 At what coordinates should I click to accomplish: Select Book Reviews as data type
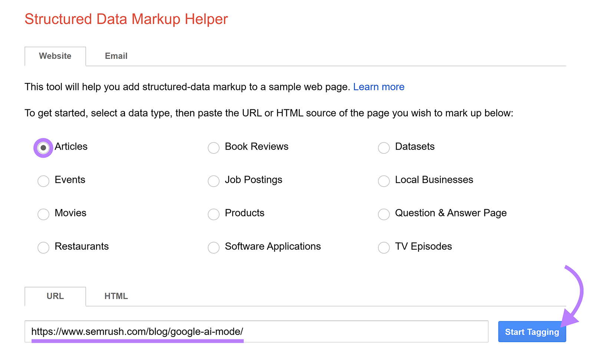click(x=213, y=148)
